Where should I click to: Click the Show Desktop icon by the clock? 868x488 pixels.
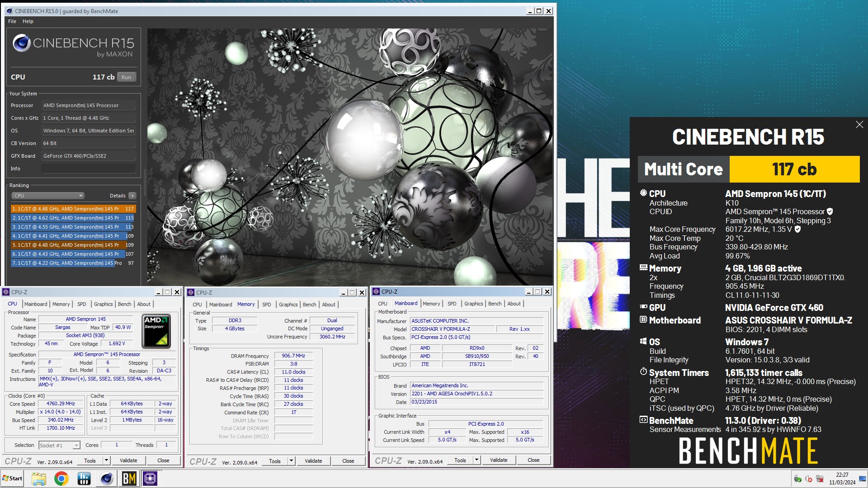[x=863, y=479]
